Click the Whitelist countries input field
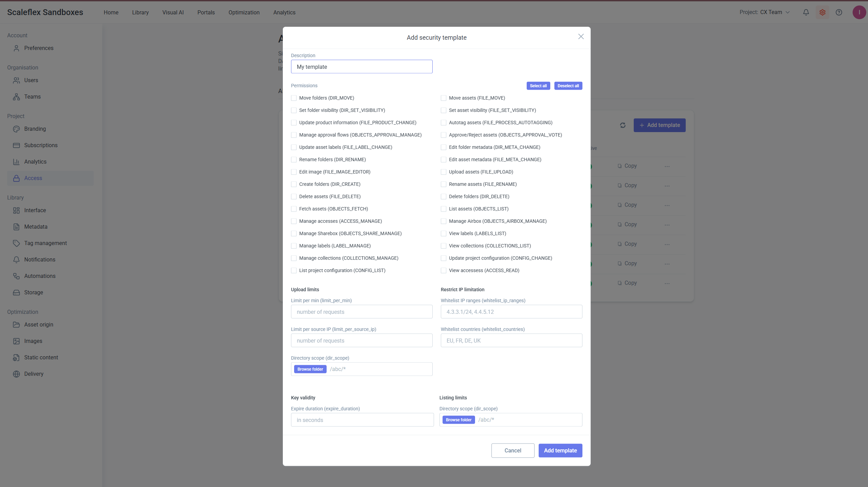This screenshot has width=868, height=487. click(511, 341)
